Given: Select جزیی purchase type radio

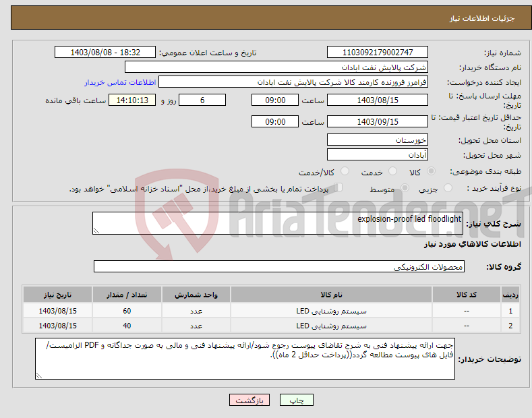Looking at the screenshot, I should [x=448, y=188].
